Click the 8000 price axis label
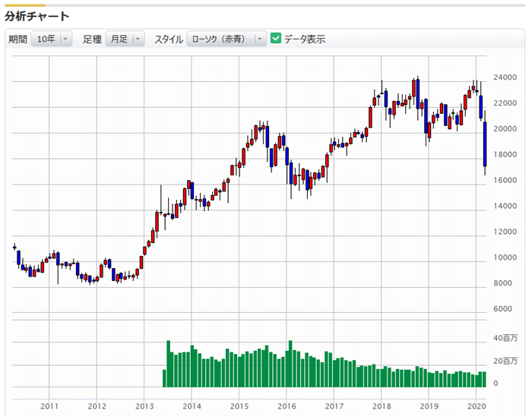 (x=503, y=283)
